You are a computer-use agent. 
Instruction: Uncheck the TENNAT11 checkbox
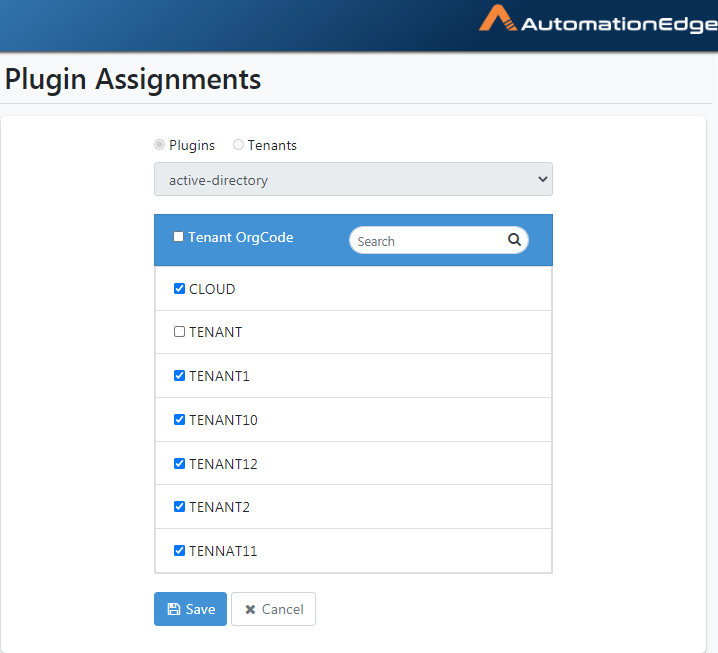tap(180, 550)
